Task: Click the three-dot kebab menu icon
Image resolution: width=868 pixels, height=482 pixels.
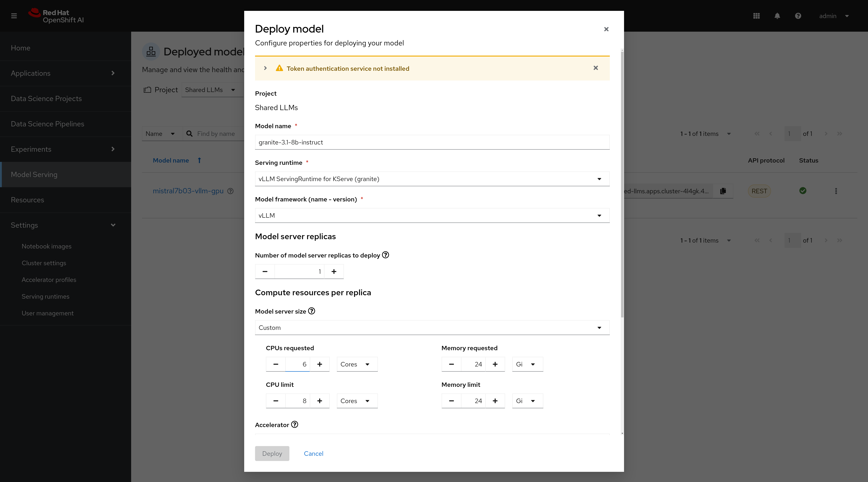Action: 836,191
